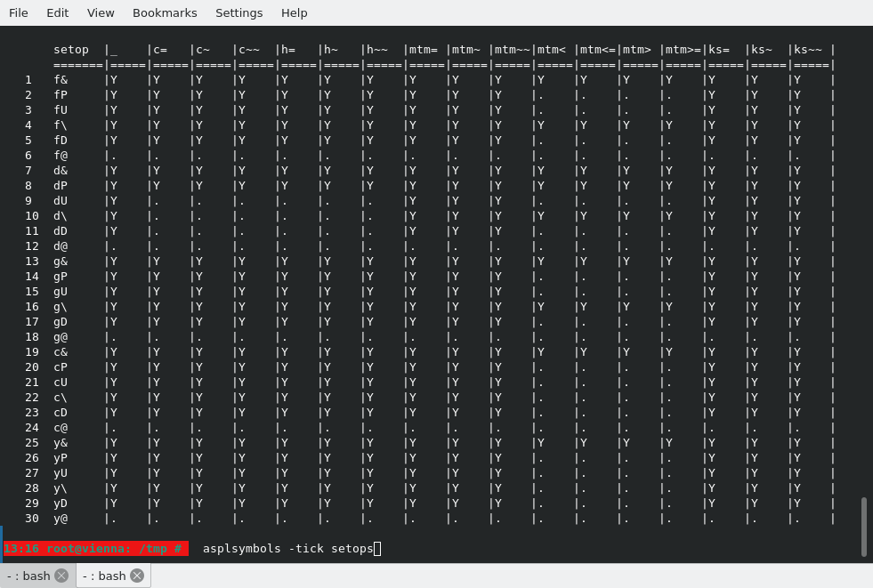The image size is (873, 588).
Task: Click the "f&" entry in row 1
Action: (61, 79)
